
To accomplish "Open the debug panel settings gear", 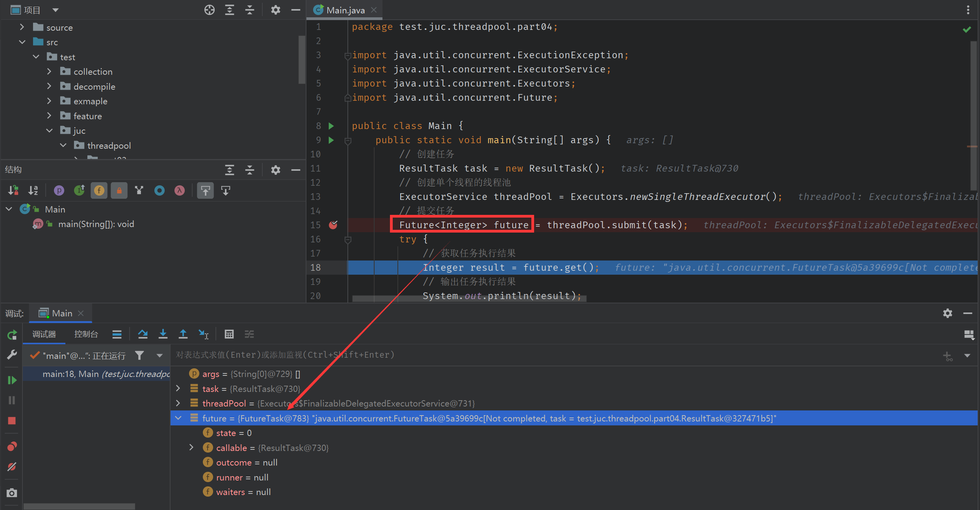I will (948, 313).
